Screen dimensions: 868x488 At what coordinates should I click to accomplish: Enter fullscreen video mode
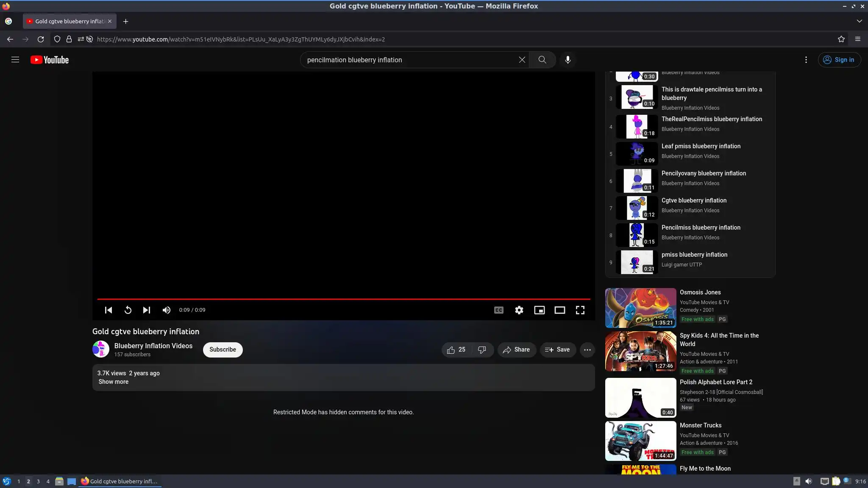(580, 310)
